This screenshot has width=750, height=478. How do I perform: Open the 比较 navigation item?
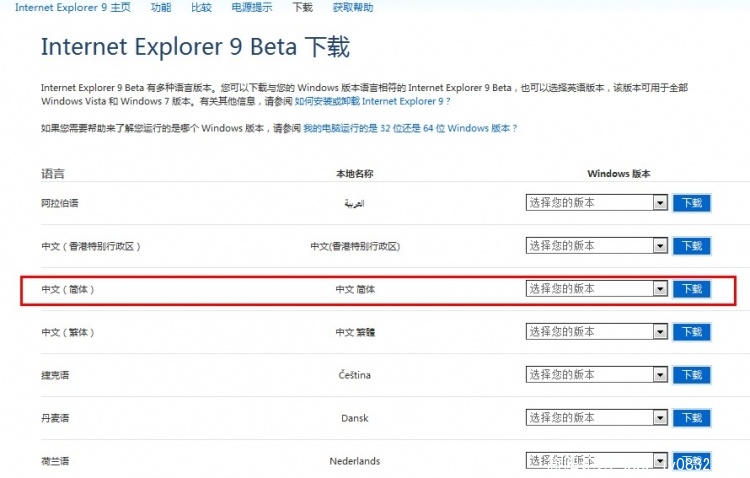[x=201, y=7]
